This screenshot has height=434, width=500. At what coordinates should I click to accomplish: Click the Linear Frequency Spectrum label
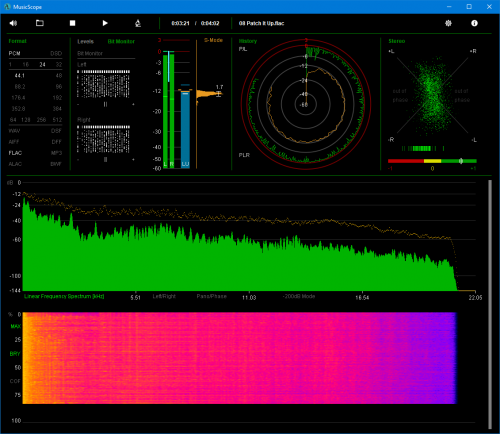[x=64, y=296]
